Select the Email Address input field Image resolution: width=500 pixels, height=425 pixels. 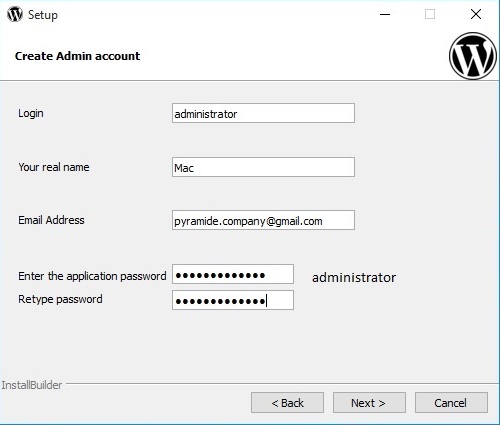263,220
